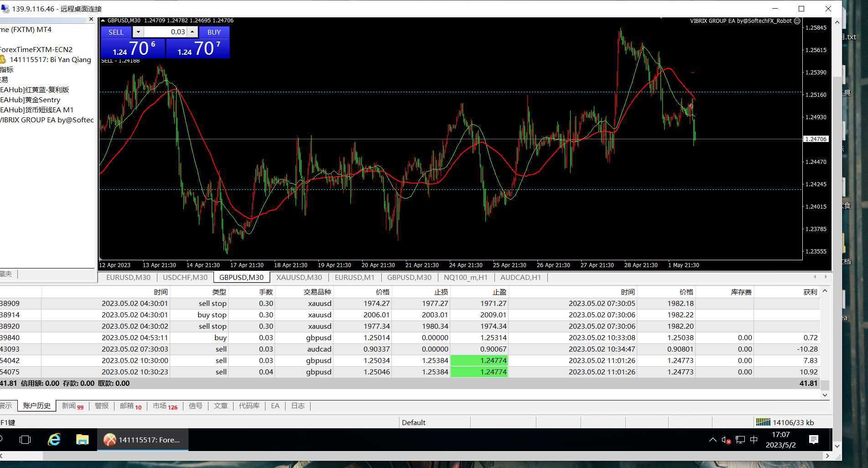Click the 交易品种 column header
The width and height of the screenshot is (868, 468).
[304, 292]
